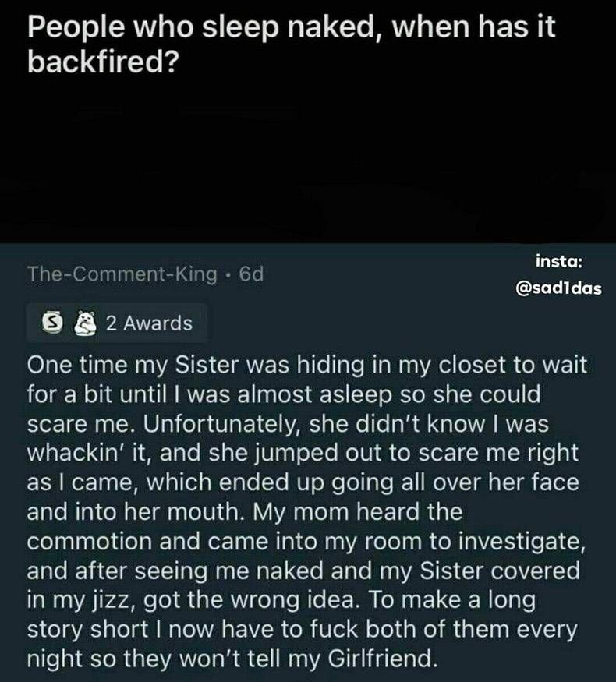Click the line starting 'scare me. Unfortunately'

[288, 424]
